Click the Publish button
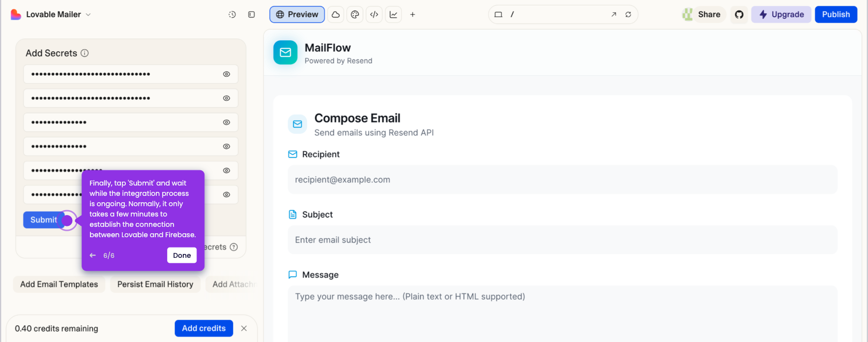The height and width of the screenshot is (342, 868). coord(836,15)
